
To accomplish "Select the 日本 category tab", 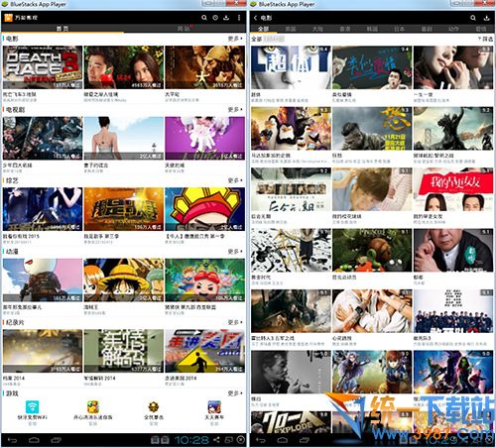I will tap(399, 29).
